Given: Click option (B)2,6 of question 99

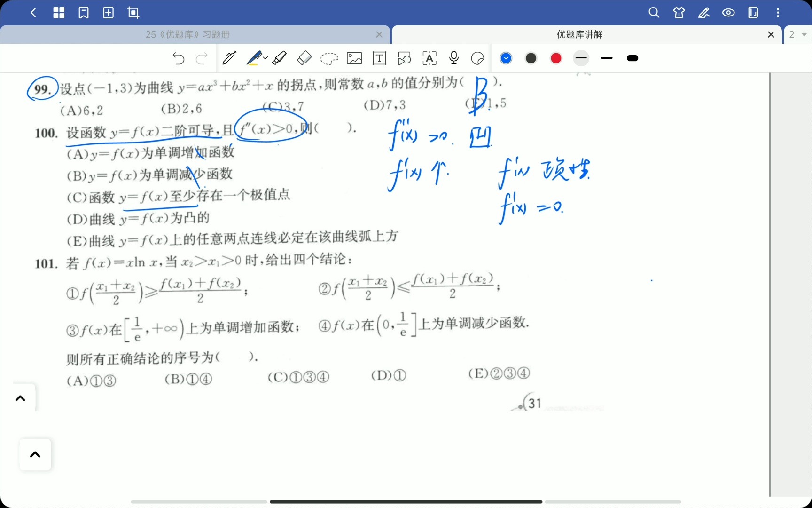Looking at the screenshot, I should [181, 109].
